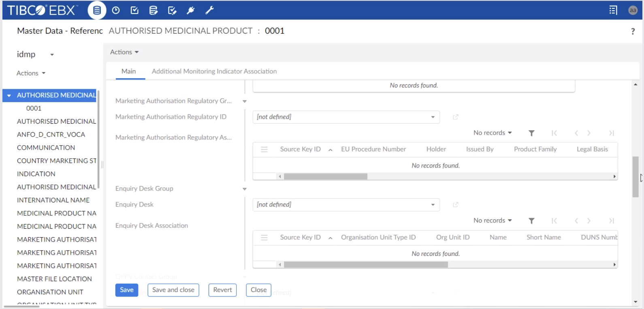Viewport: 644px width, 309px height.
Task: Go to previous page in Enquiry Desk Association table
Action: pyautogui.click(x=576, y=221)
